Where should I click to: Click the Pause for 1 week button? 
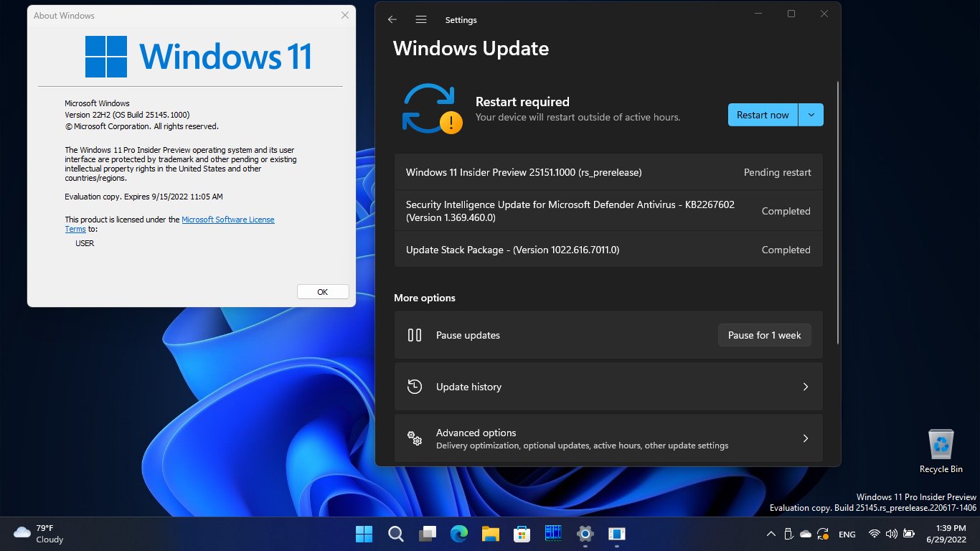(x=765, y=335)
